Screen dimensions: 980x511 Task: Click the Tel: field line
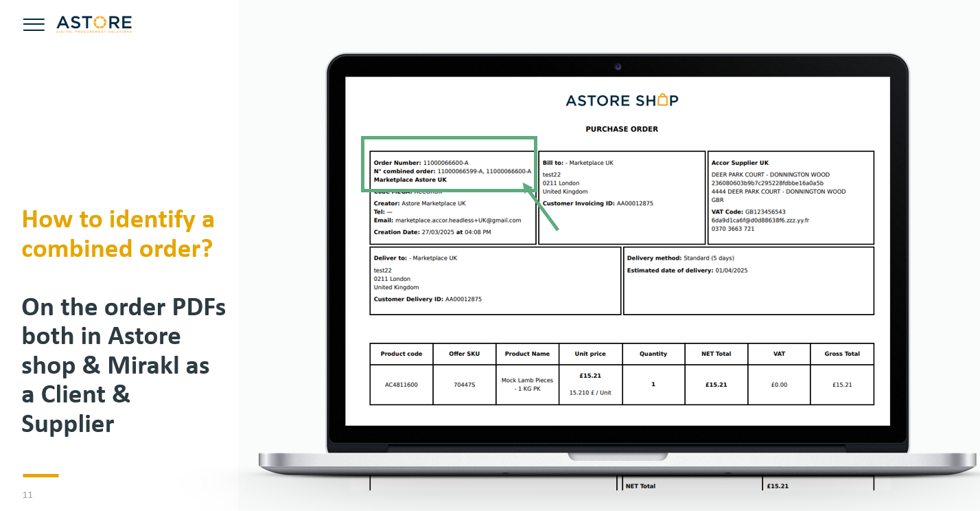pyautogui.click(x=383, y=212)
